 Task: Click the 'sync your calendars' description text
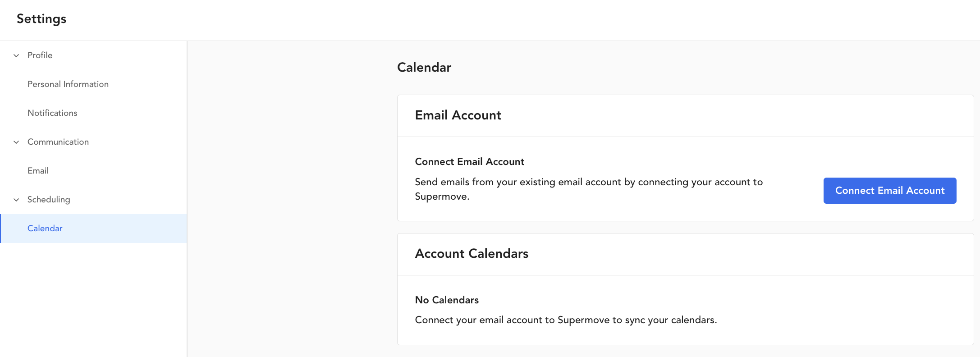(565, 320)
